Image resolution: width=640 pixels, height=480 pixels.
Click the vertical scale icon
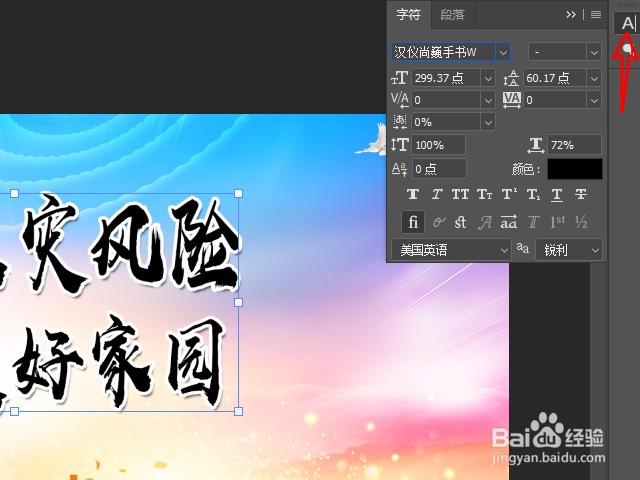[400, 144]
